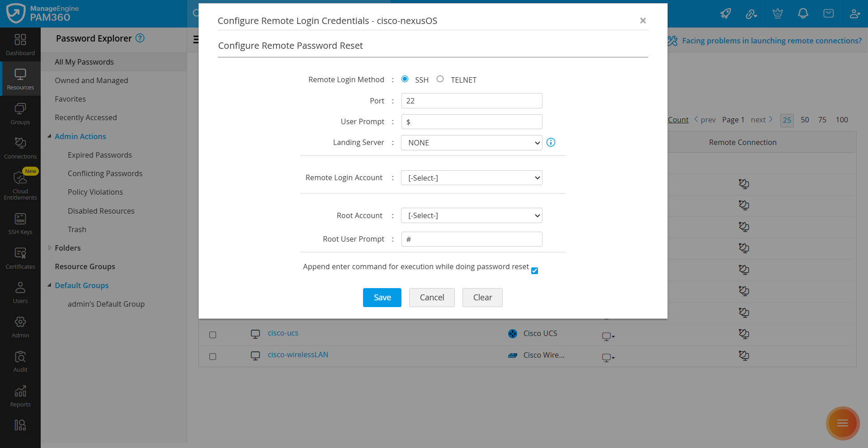Open the Remote Login Account selector
Image resolution: width=868 pixels, height=448 pixels.
(472, 177)
